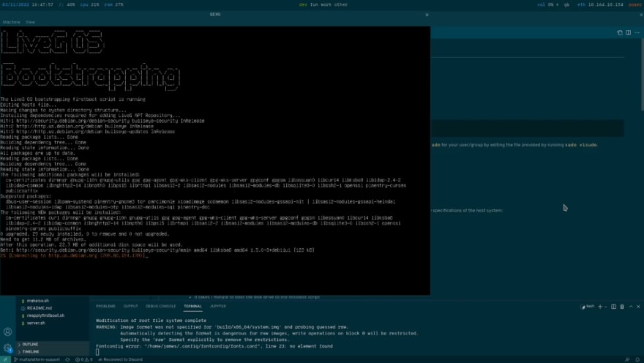The image size is (644, 363).
Task: Click inside the QEMU guest display
Action: coord(215,160)
